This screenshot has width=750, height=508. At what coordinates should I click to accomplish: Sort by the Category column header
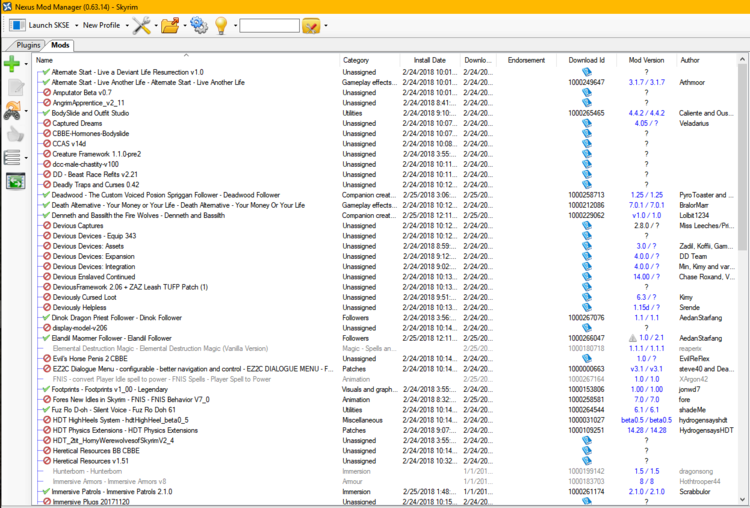coord(370,60)
